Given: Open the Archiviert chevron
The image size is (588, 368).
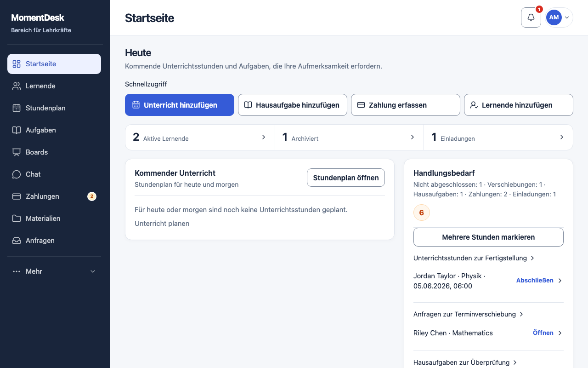Looking at the screenshot, I should click(x=413, y=137).
